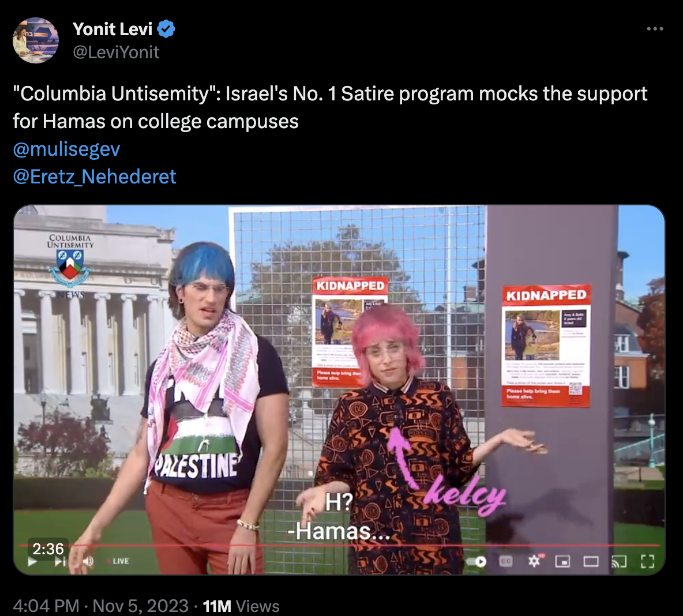Screen dimensions: 683x616
Task: Open the three-dot more options menu
Action: pos(655,29)
